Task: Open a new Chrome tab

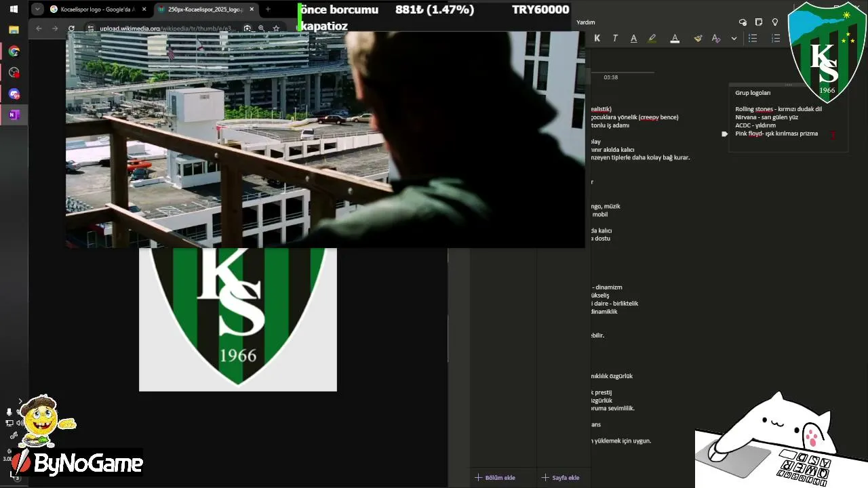Action: [268, 9]
